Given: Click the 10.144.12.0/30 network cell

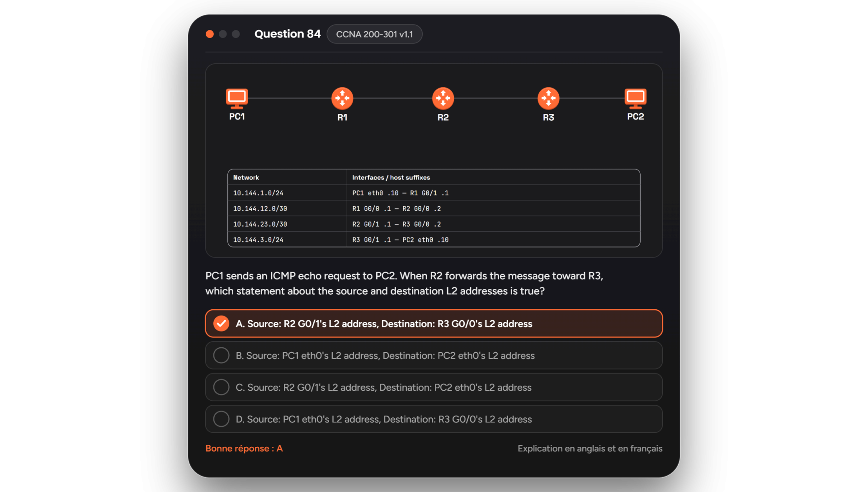Looking at the screenshot, I should pyautogui.click(x=287, y=208).
